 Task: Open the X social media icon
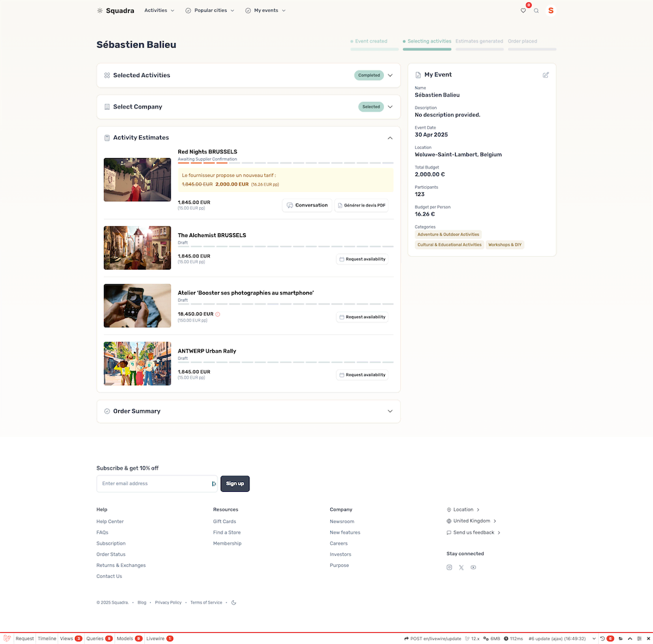coord(461,567)
